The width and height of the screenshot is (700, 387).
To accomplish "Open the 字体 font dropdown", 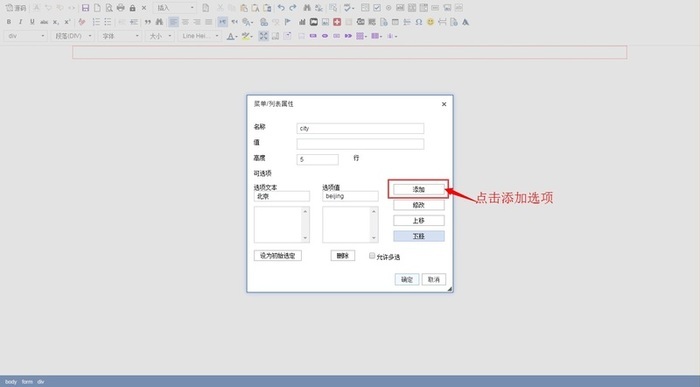I will pyautogui.click(x=120, y=36).
